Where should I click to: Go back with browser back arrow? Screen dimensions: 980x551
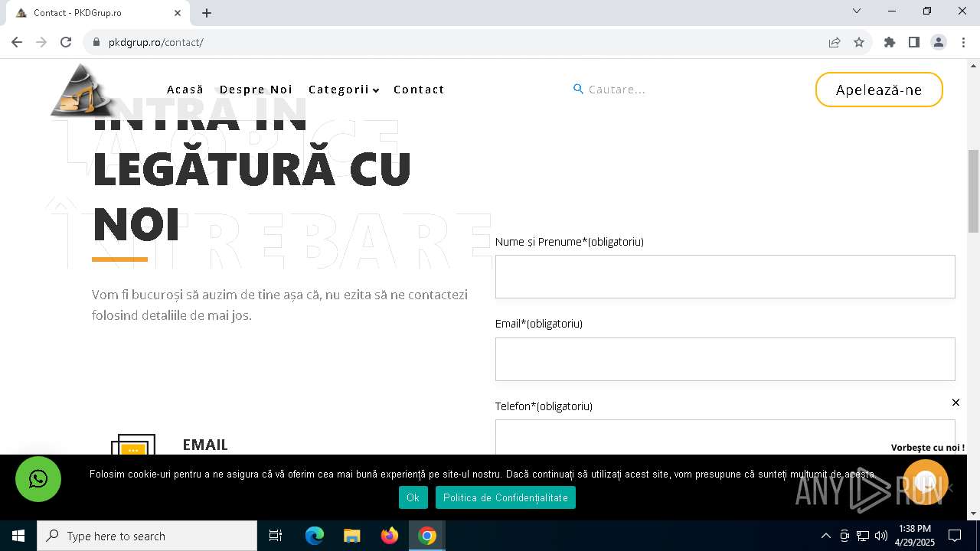click(x=17, y=42)
